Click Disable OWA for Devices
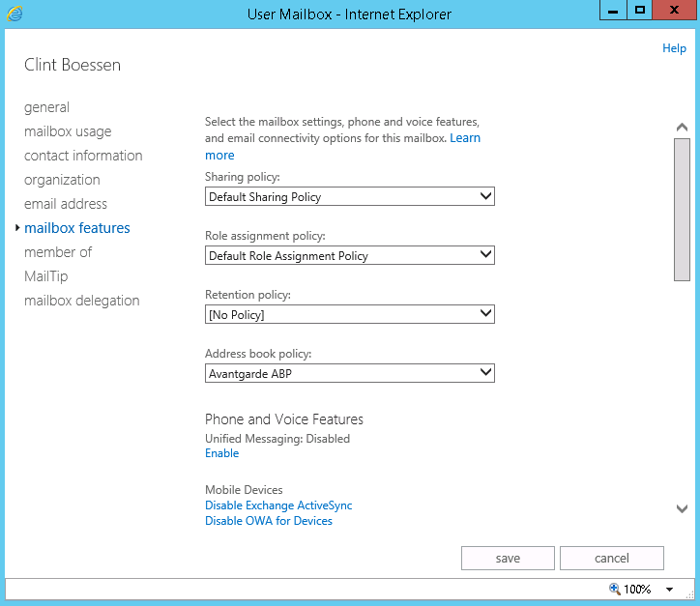This screenshot has width=700, height=606. pos(269,521)
